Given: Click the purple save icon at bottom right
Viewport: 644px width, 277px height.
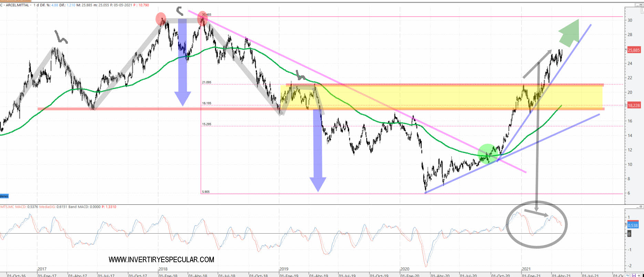Looking at the screenshot, I should point(634,276).
